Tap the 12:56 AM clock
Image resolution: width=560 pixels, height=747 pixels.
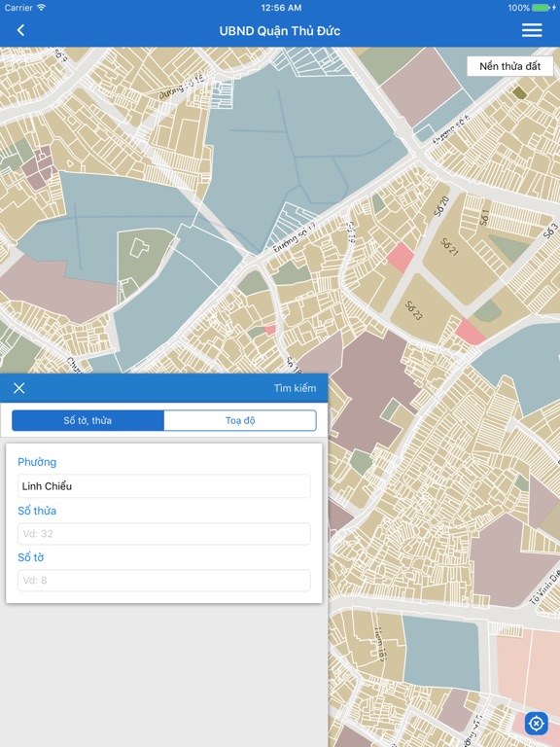coord(280,8)
